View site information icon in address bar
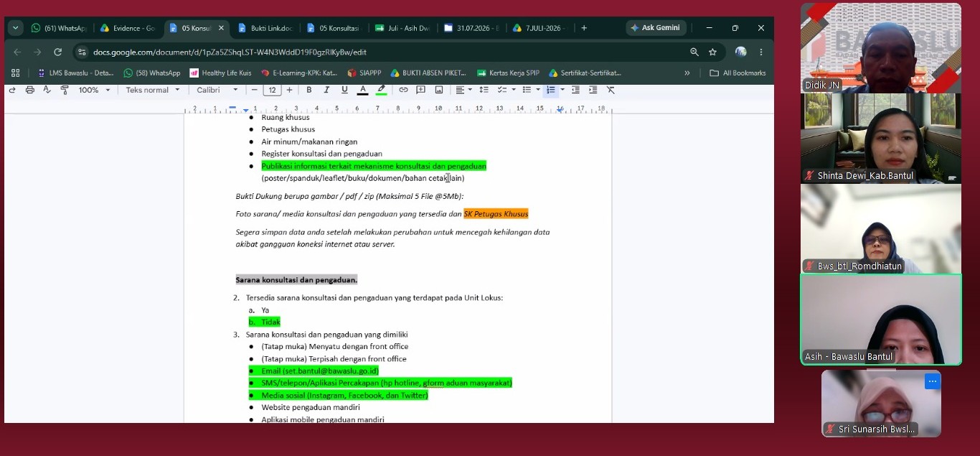Viewport: 980px width, 456px height. (82, 52)
